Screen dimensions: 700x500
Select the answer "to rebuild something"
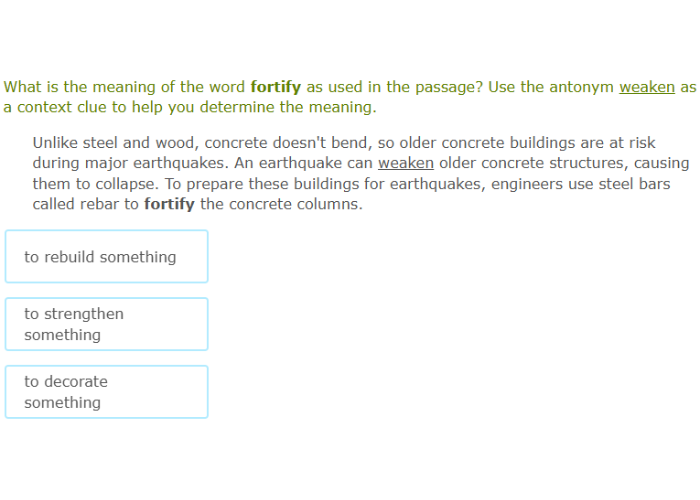[106, 257]
